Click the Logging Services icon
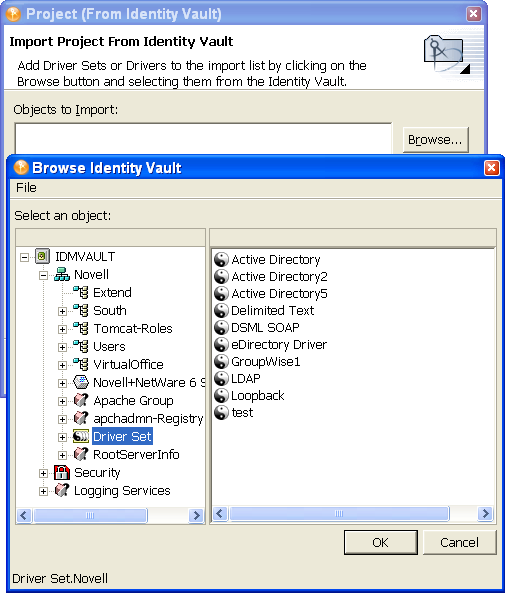Image resolution: width=505 pixels, height=593 pixels. pos(62,491)
